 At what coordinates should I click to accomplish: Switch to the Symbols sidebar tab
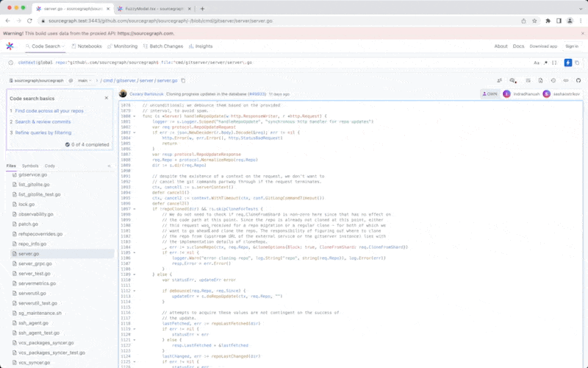[x=30, y=166]
